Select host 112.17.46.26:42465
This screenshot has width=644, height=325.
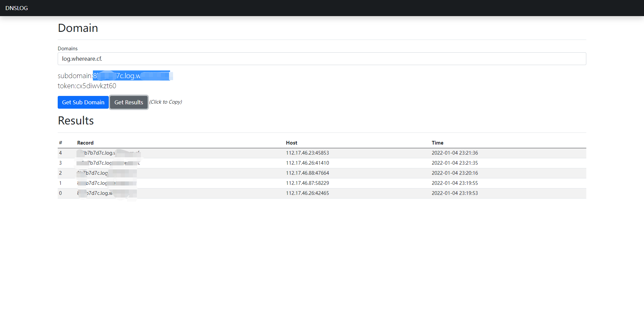[307, 193]
